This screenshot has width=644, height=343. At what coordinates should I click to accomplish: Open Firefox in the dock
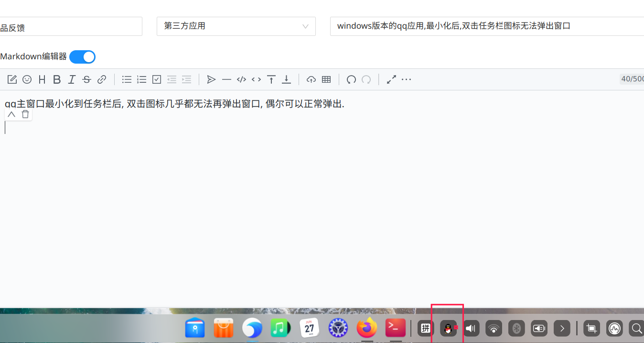[367, 328]
